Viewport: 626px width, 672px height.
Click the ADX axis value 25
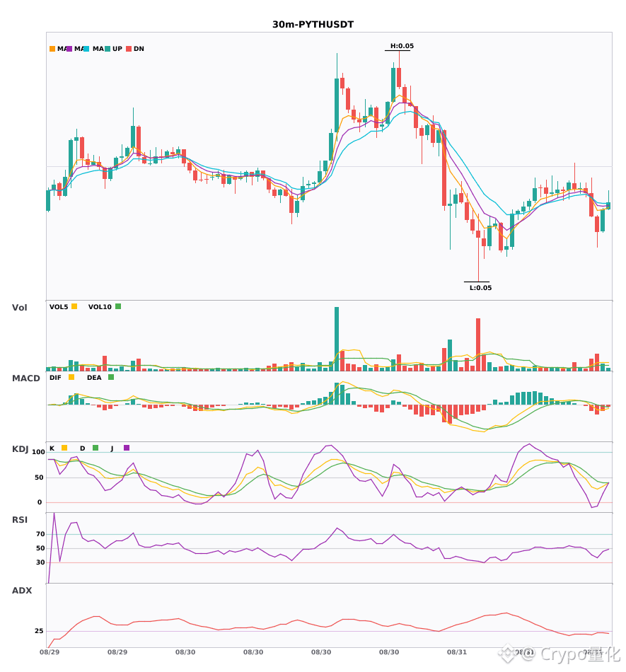point(39,631)
